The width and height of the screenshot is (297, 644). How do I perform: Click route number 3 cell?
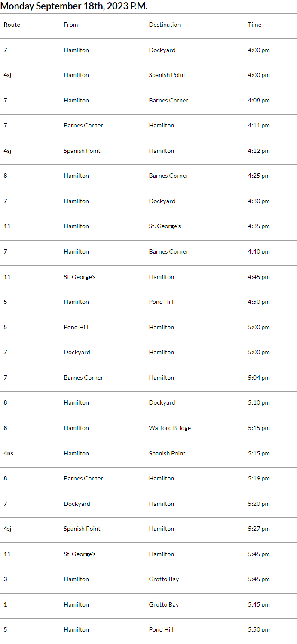(6, 579)
